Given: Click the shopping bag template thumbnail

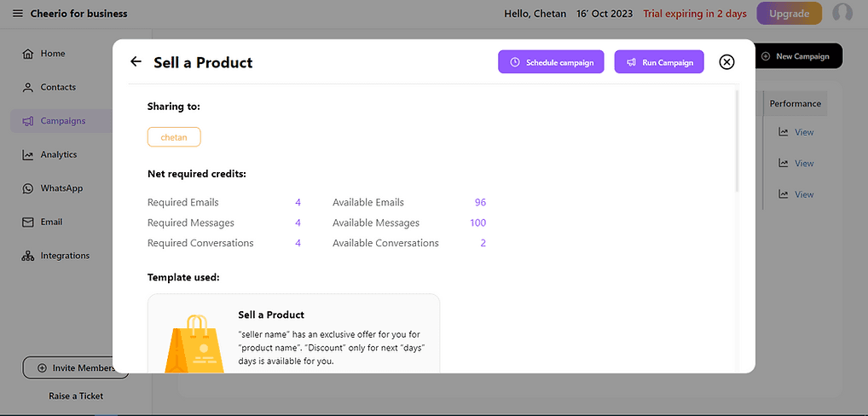Looking at the screenshot, I should [194, 344].
